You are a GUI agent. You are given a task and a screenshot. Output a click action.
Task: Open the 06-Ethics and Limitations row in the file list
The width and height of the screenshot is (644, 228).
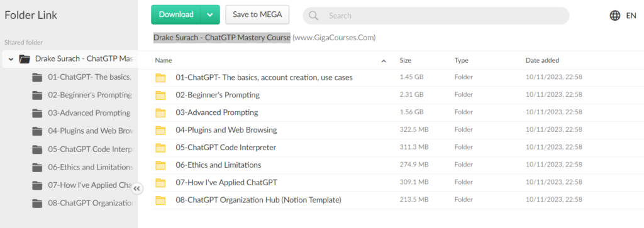(398, 165)
